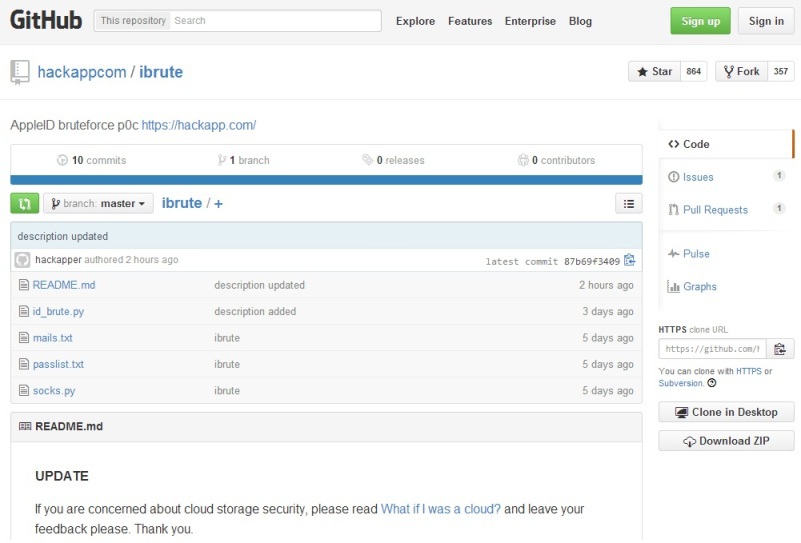This screenshot has width=801, height=543.
Task: Open the branch: master dropdown
Action: pos(98,203)
